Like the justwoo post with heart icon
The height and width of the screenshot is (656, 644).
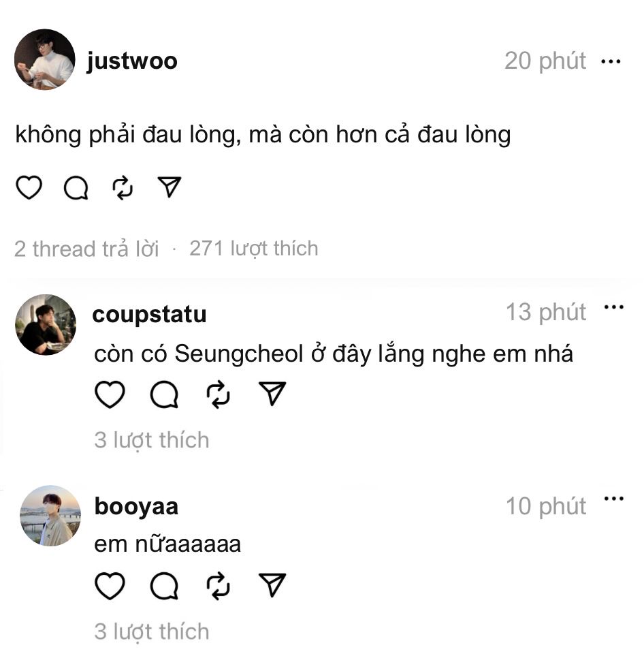coord(29,187)
